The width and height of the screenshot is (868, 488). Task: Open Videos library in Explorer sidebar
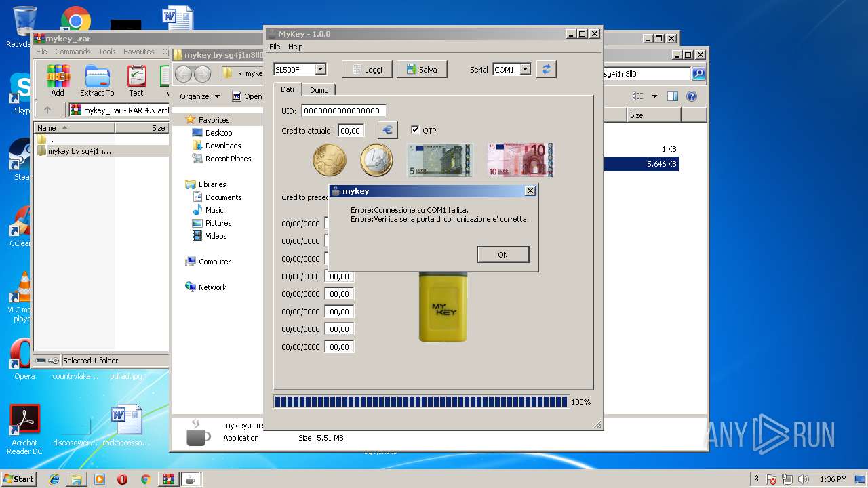tap(216, 236)
